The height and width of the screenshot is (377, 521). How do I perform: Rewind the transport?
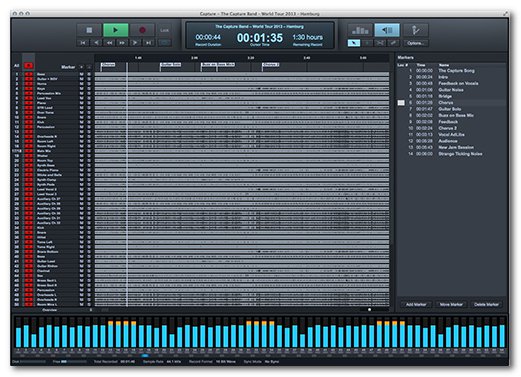109,43
